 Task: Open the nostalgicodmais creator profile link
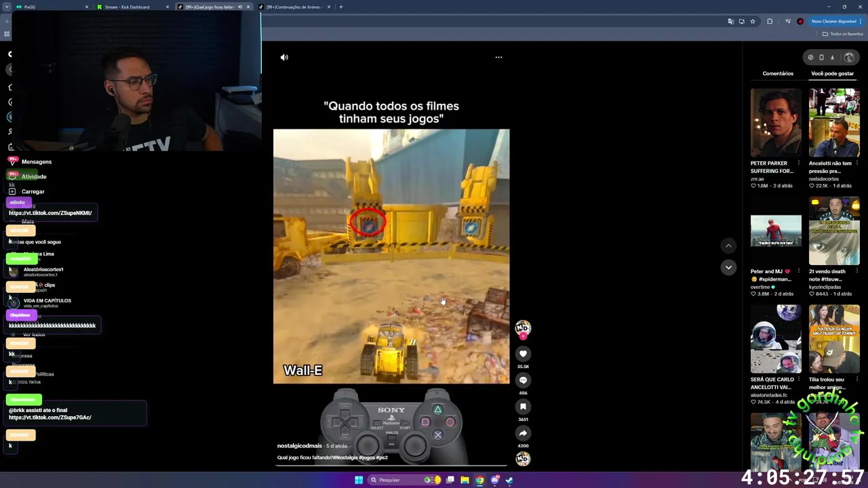299,446
